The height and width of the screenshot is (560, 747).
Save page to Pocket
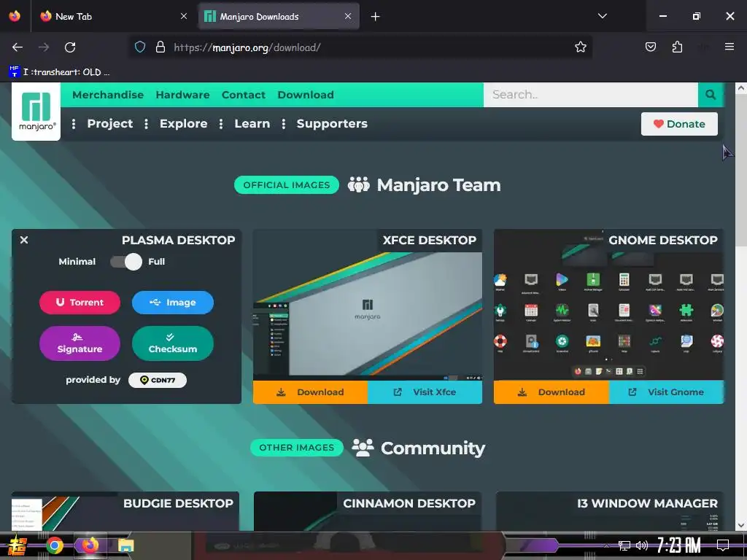650,47
